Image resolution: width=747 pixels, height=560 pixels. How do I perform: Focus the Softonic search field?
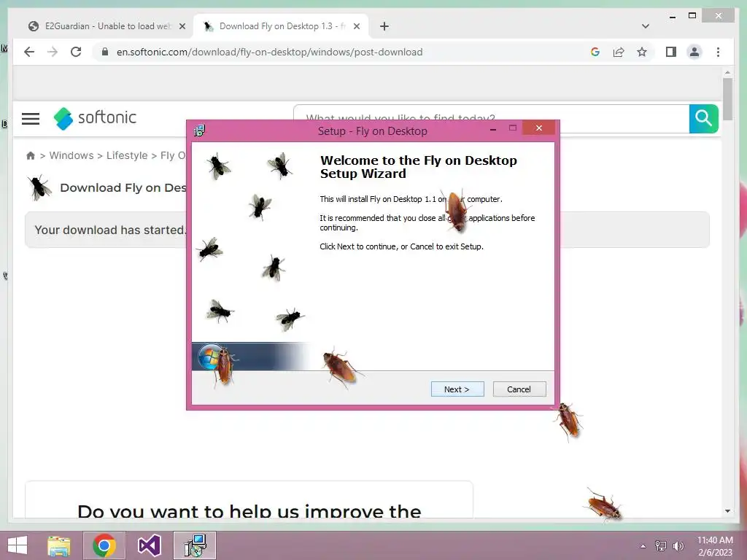[491, 118]
